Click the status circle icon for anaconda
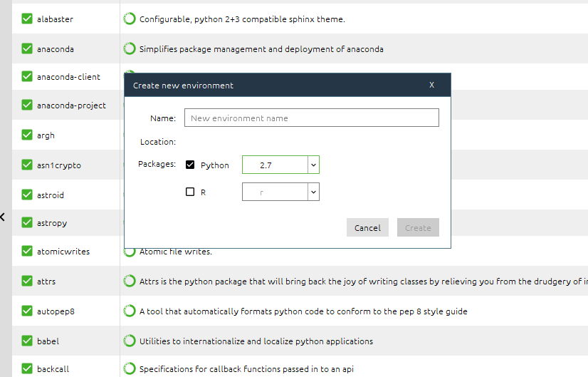Screen dimensions: 588x377 (130, 49)
